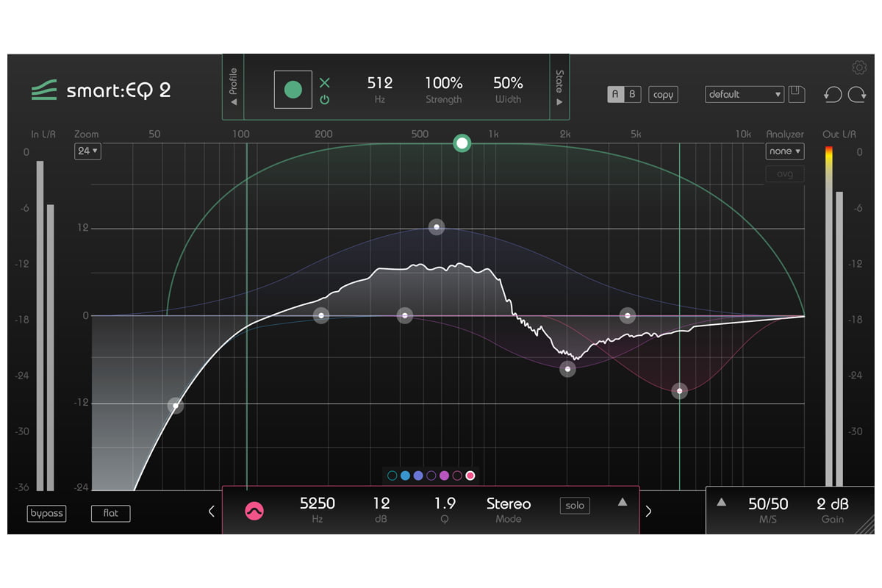The image size is (882, 588).
Task: Open the Zoom 24 dropdown
Action: pos(88,151)
